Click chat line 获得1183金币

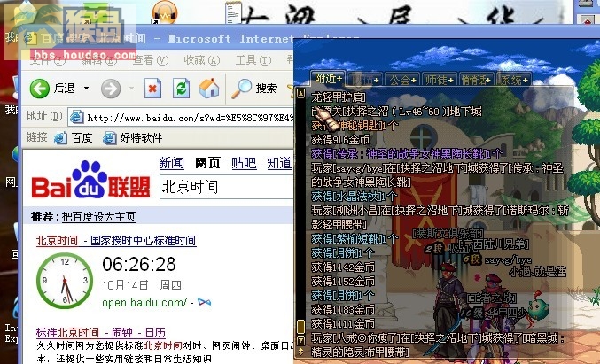coord(343,309)
